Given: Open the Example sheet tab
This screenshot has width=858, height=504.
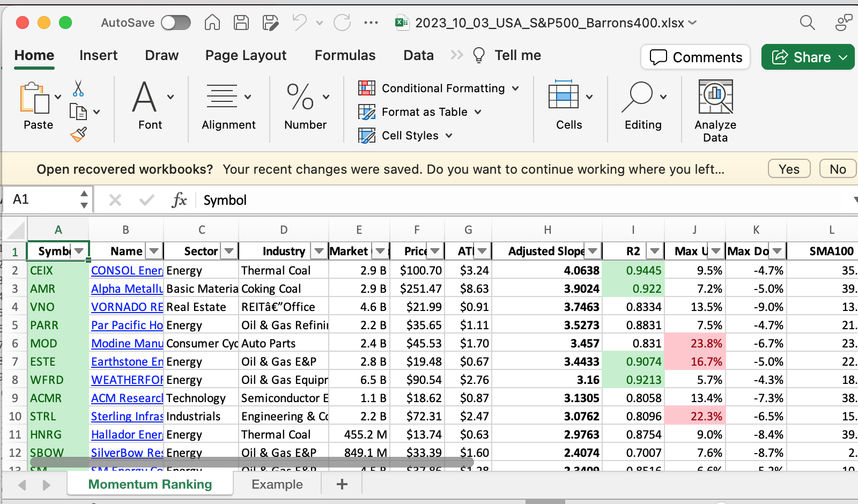Looking at the screenshot, I should point(277,485).
